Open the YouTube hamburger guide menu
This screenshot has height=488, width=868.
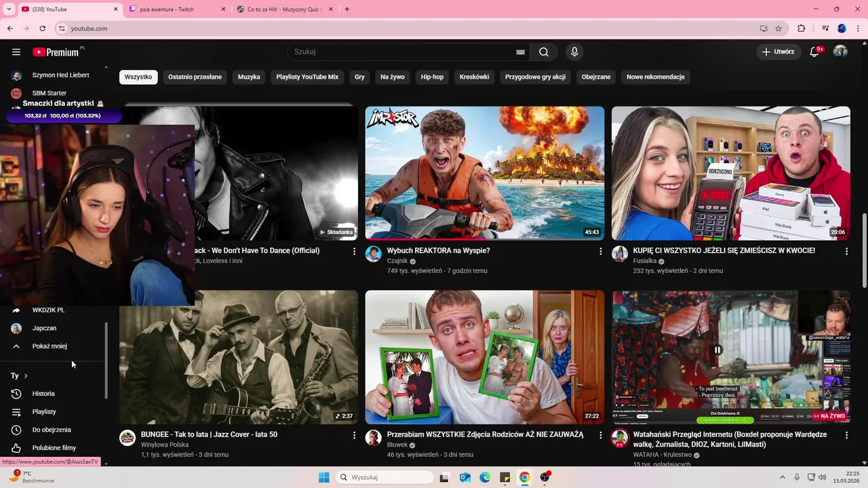coord(16,52)
